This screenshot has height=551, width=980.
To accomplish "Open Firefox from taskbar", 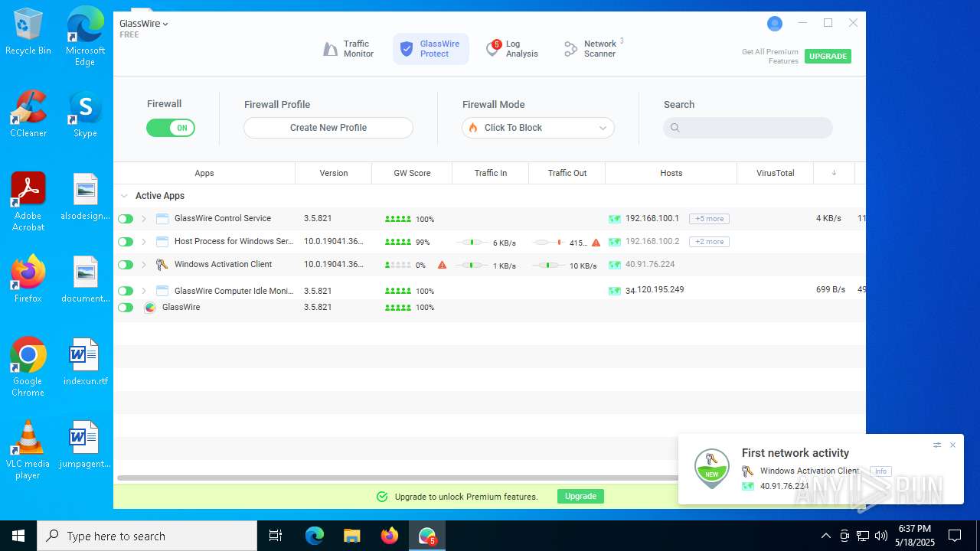I will [x=389, y=536].
